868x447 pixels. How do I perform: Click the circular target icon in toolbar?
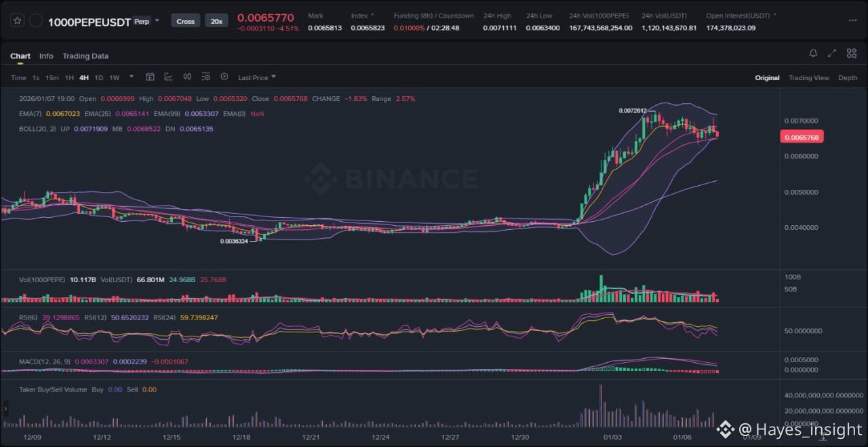click(224, 77)
